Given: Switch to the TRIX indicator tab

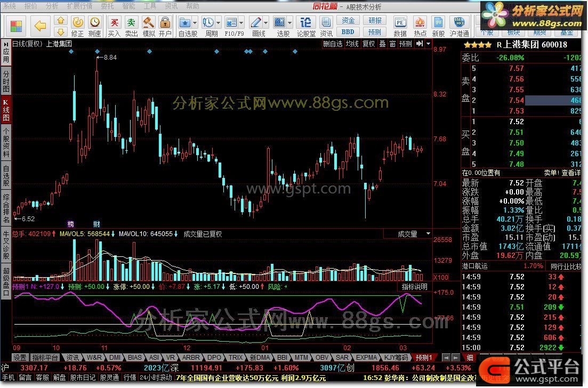Looking at the screenshot, I should pyautogui.click(x=236, y=357).
